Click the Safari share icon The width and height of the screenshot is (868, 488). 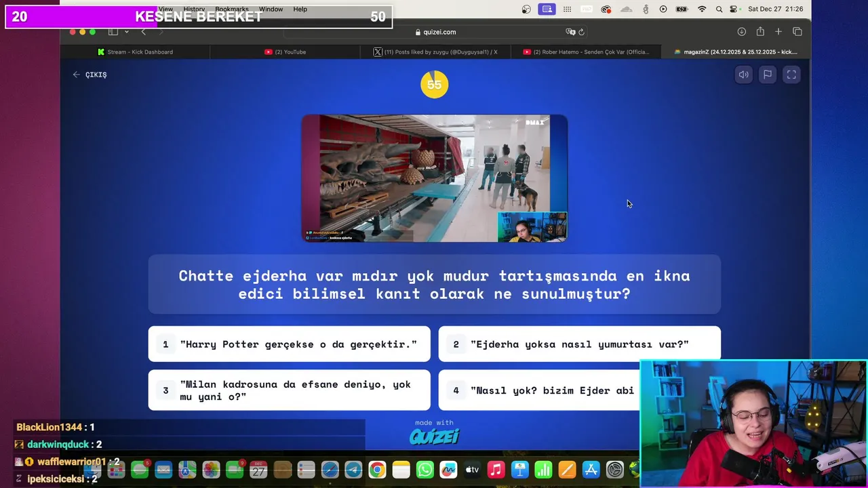(760, 32)
